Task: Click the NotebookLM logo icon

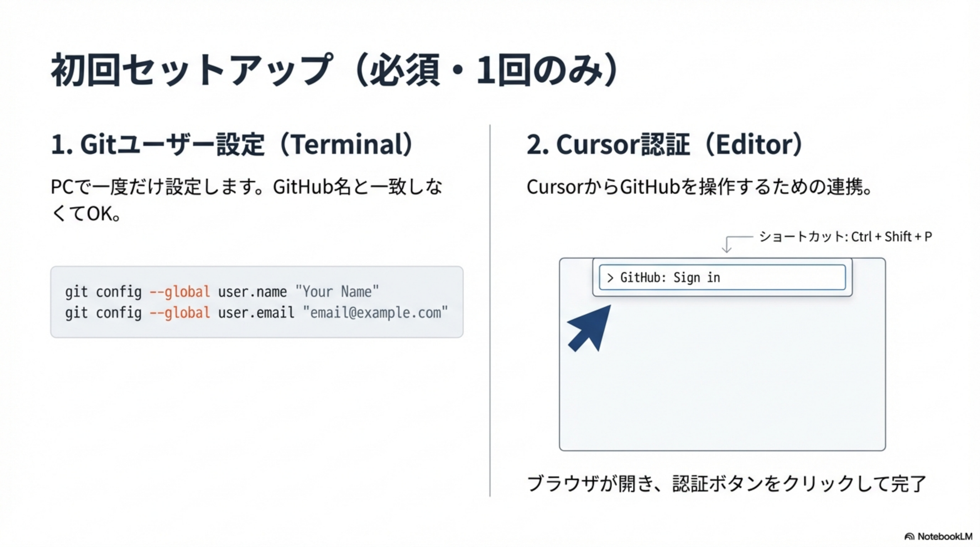Action: point(909,537)
